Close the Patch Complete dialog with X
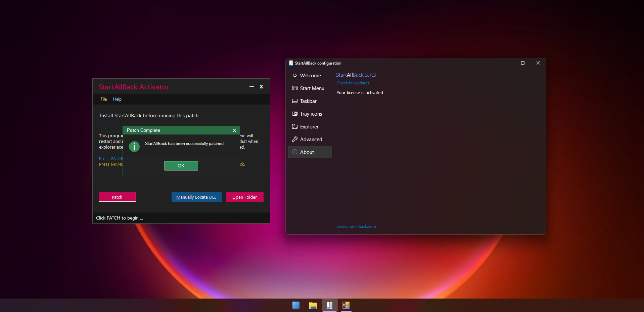 pyautogui.click(x=234, y=130)
